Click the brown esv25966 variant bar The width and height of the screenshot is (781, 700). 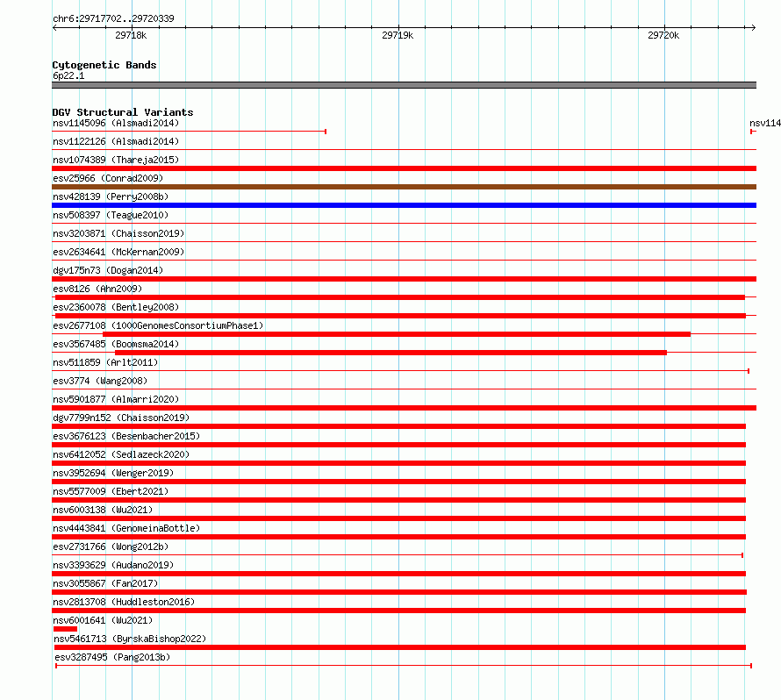coord(404,187)
